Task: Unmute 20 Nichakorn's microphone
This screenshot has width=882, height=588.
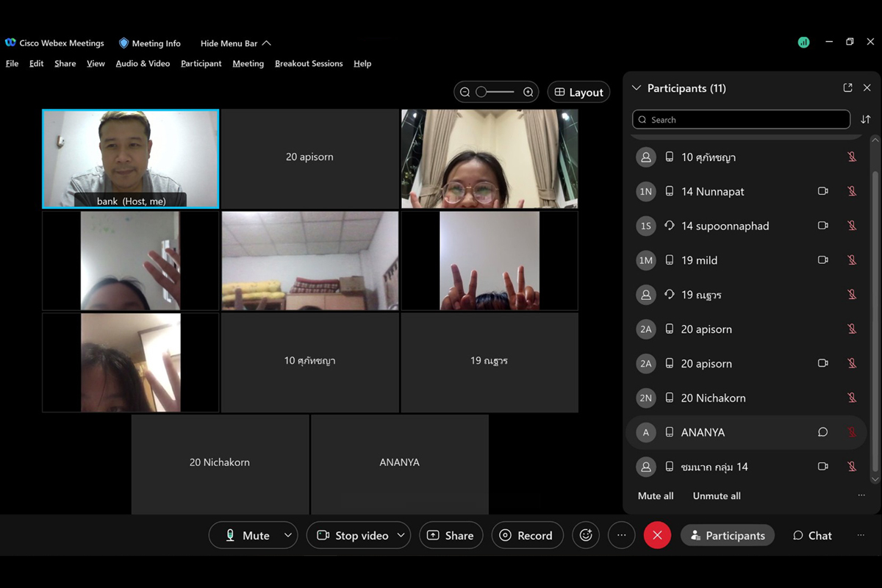Action: tap(852, 398)
